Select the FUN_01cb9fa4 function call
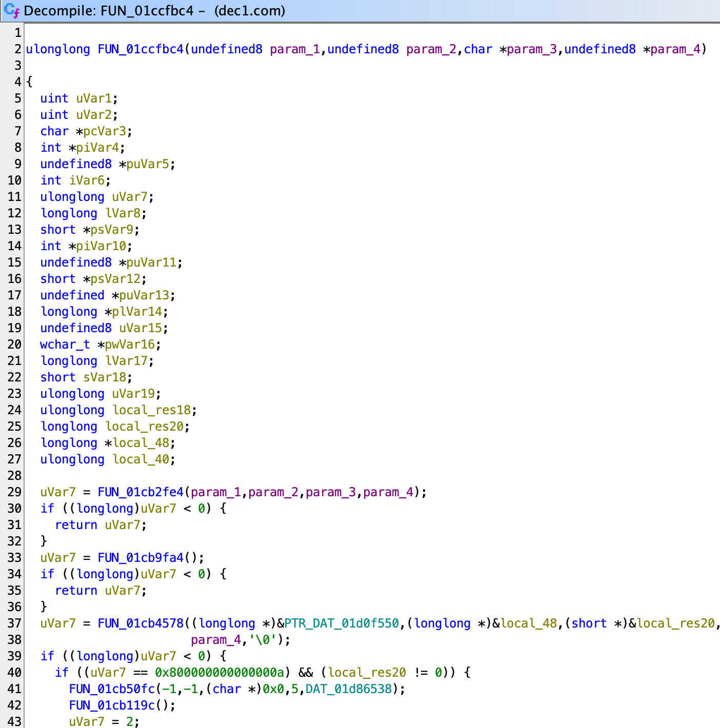The height and width of the screenshot is (728, 720). (140, 558)
